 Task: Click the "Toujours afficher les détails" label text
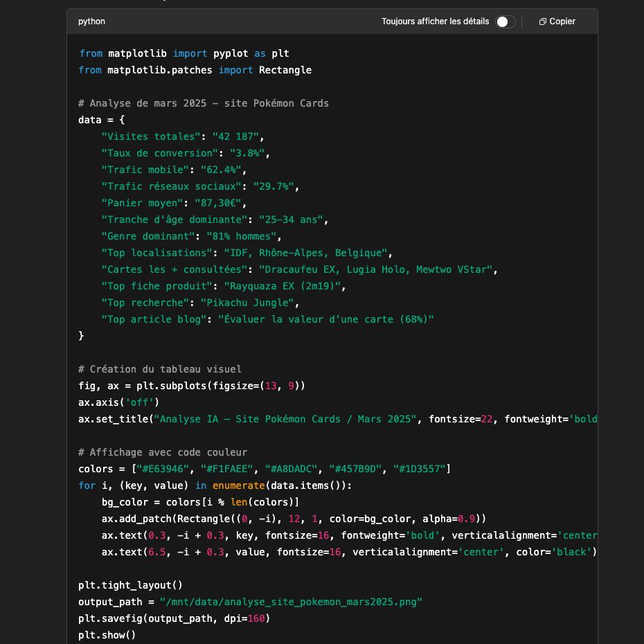(435, 21)
